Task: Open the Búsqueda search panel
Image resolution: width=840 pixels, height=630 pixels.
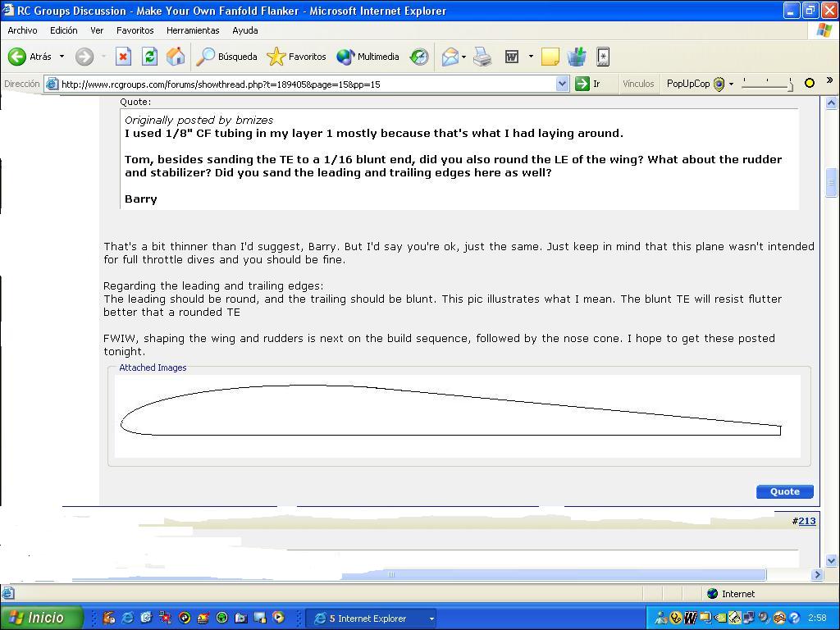Action: coord(227,57)
